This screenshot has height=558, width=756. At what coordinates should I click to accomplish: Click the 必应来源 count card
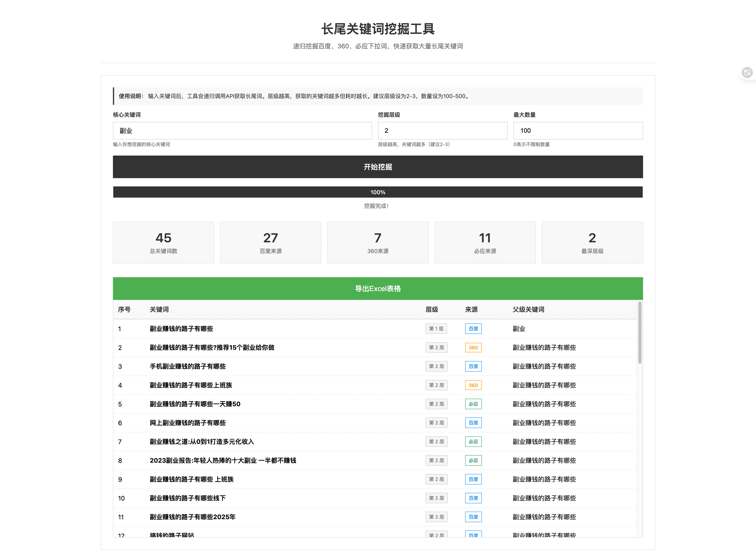tap(485, 243)
